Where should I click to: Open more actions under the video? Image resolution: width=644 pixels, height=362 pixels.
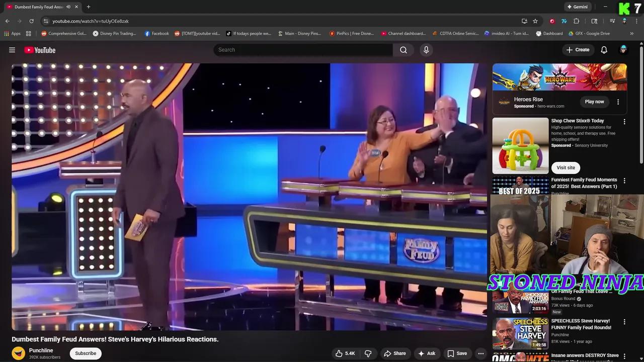(481, 353)
